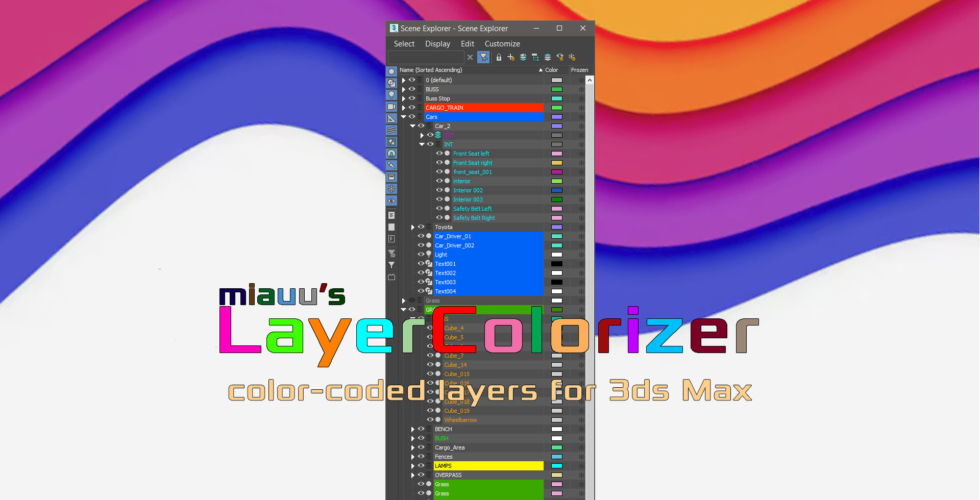Collapse the Cars layer tree
Viewport: 980px width, 500px height.
click(x=403, y=117)
